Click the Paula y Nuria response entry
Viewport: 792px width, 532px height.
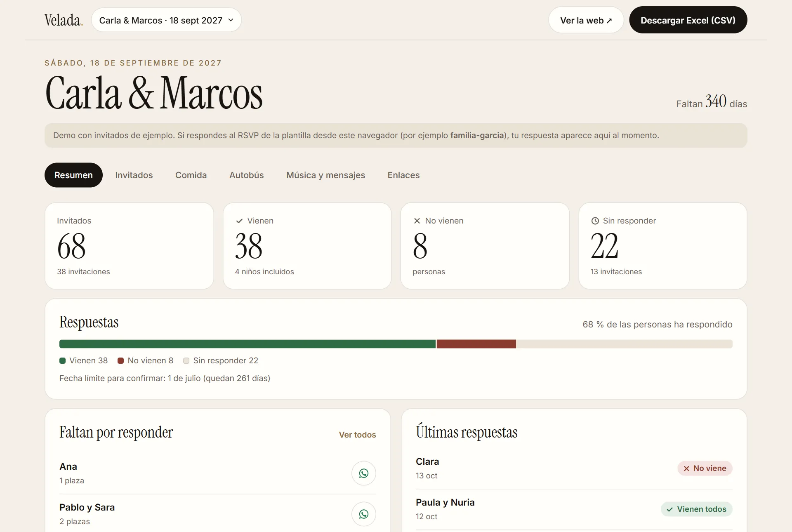click(x=574, y=509)
